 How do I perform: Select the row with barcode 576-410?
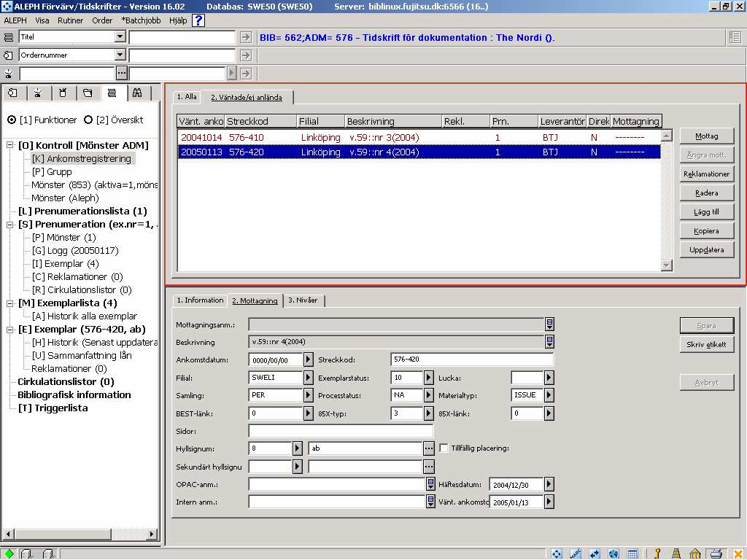(419, 138)
